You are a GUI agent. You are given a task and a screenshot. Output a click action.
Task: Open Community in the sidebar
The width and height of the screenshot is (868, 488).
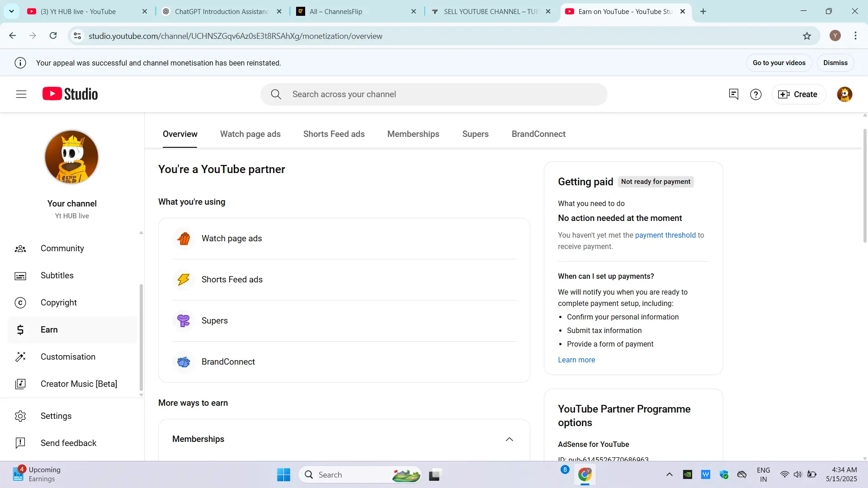(72, 249)
